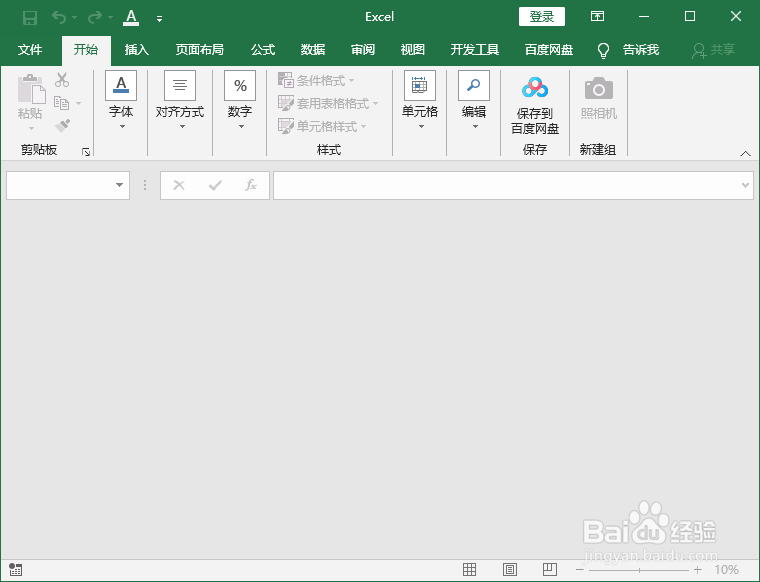Click the font color A icon in title bar
This screenshot has width=760, height=582.
[x=131, y=17]
